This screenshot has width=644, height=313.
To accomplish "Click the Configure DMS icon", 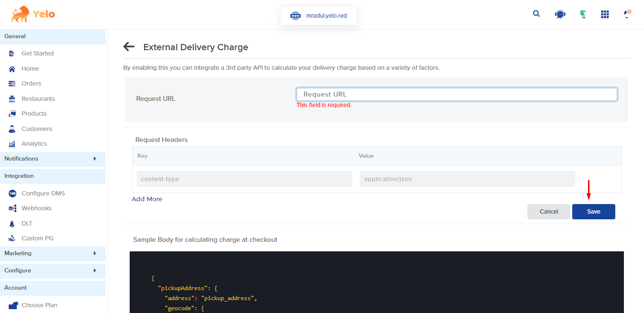I will (12, 194).
